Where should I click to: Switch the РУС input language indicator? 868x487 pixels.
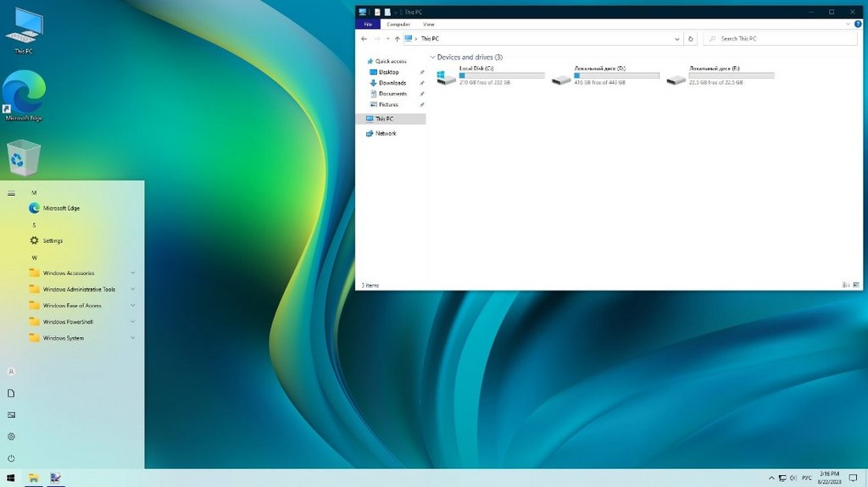[x=807, y=479]
